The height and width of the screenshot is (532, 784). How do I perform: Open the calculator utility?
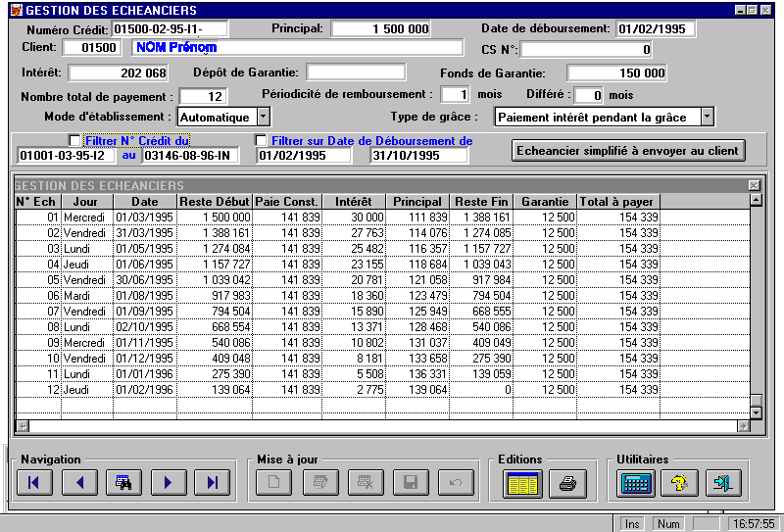pos(636,483)
